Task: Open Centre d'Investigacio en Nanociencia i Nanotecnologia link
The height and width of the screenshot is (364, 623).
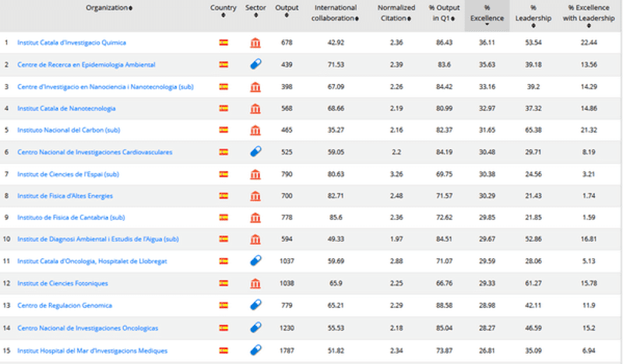Action: 105,86
